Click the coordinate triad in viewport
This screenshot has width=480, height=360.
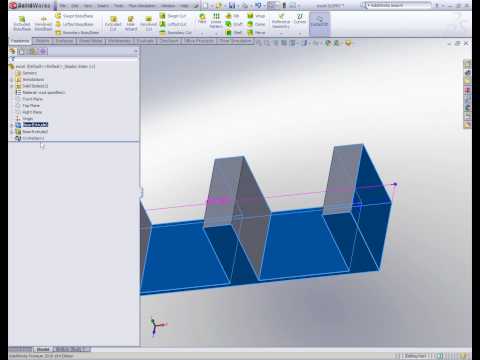tap(157, 326)
